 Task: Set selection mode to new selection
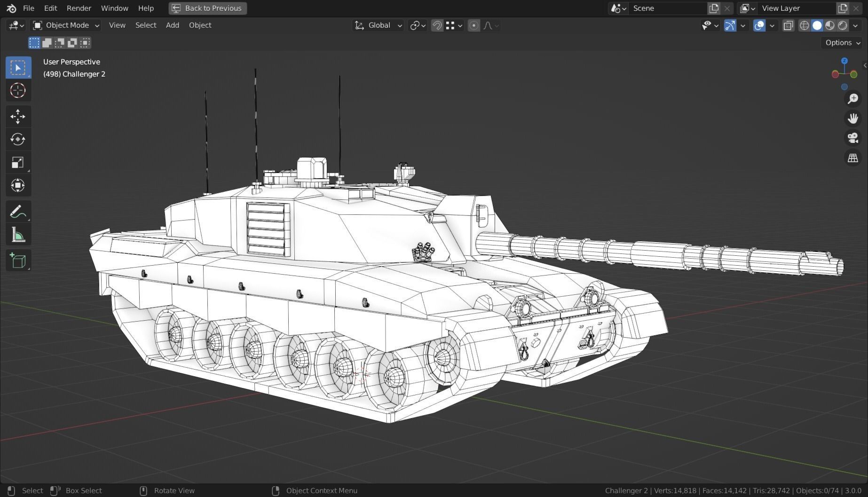(x=34, y=43)
